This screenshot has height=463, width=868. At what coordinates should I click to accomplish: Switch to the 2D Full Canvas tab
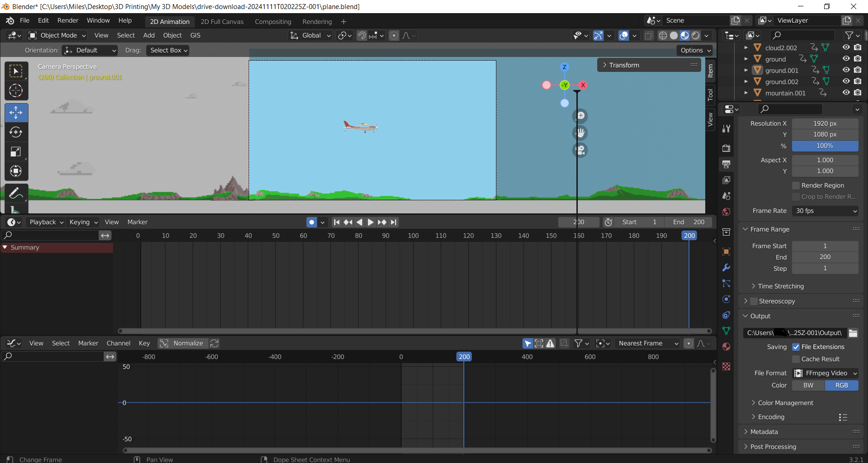(222, 22)
